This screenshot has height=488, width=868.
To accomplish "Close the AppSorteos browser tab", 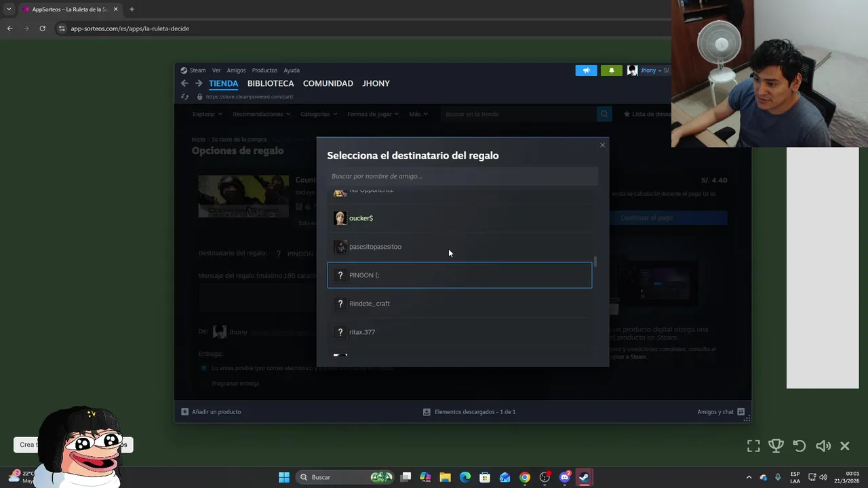I will (x=115, y=9).
